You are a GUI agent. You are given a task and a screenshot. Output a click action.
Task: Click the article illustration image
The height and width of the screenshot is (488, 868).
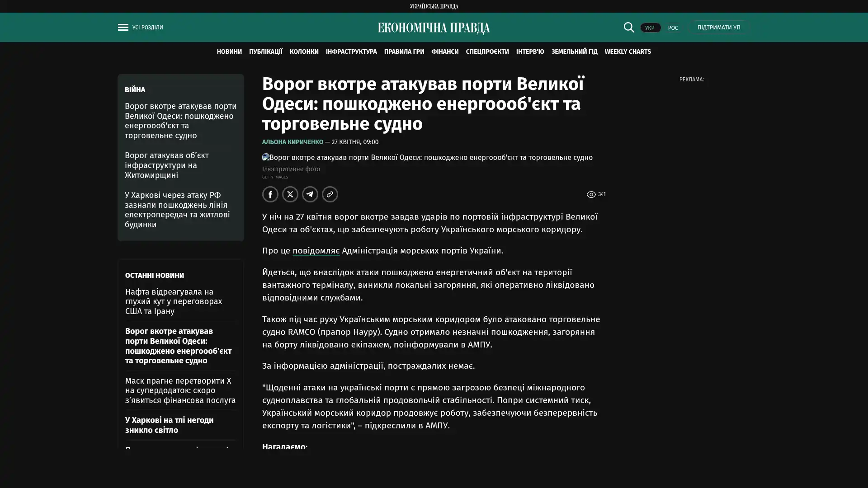click(x=427, y=157)
